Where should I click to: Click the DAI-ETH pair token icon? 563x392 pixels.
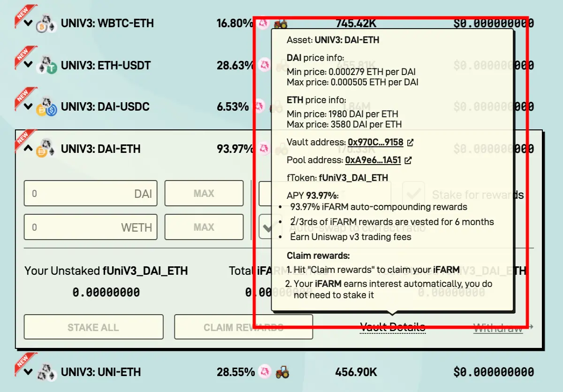pyautogui.click(x=46, y=148)
